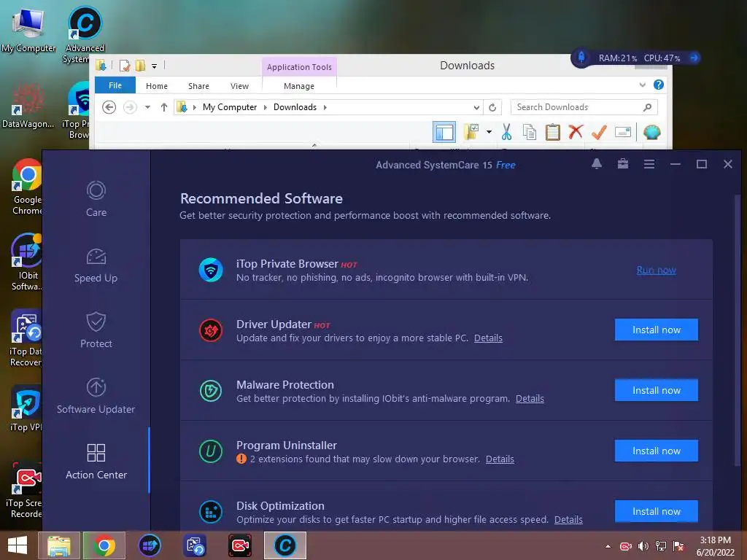Click the volume speaker tray icon

coord(643,546)
